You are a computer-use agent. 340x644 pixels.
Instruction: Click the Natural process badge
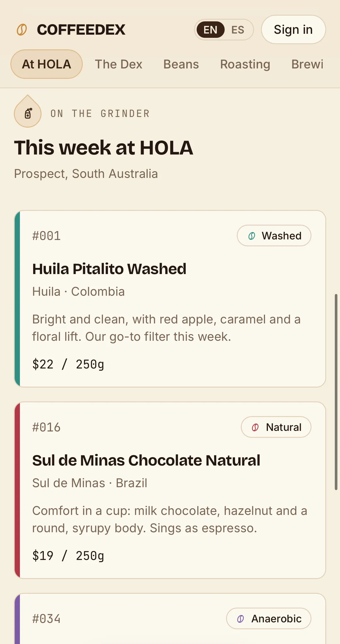276,427
